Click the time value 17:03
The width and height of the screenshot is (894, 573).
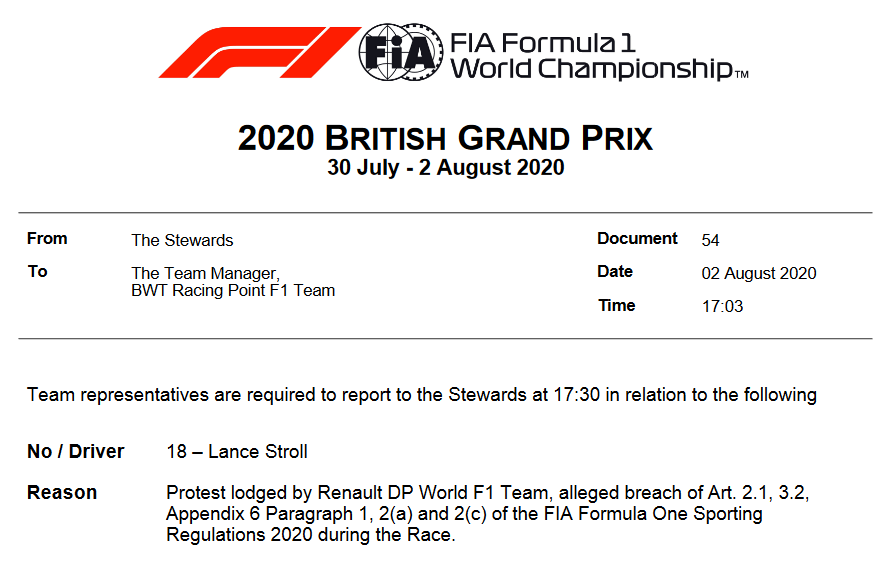coord(723,307)
